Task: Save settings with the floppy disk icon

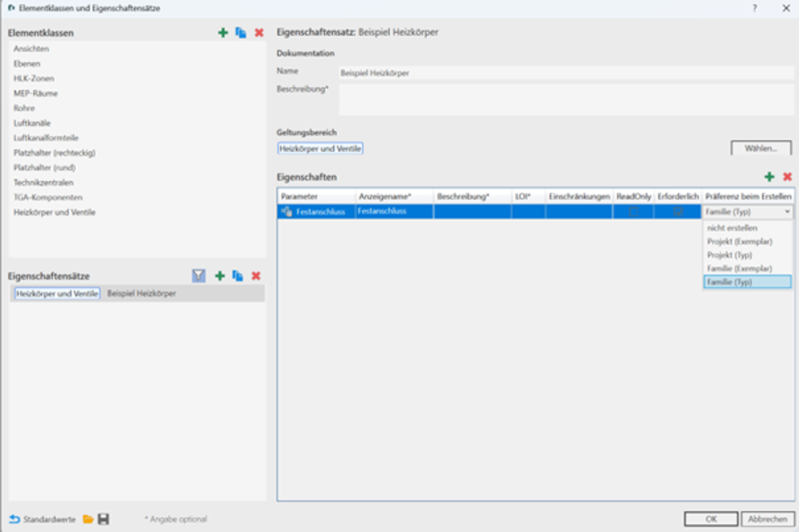Action: (x=103, y=519)
